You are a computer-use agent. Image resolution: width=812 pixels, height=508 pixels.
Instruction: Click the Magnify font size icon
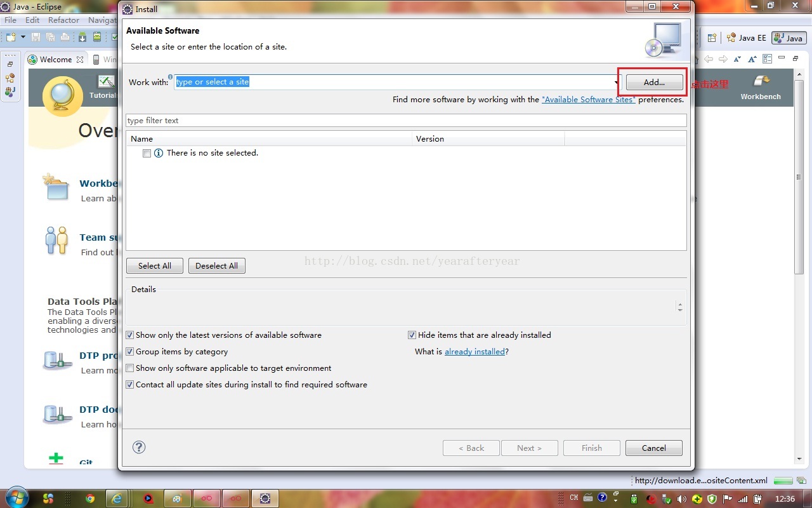coord(752,59)
